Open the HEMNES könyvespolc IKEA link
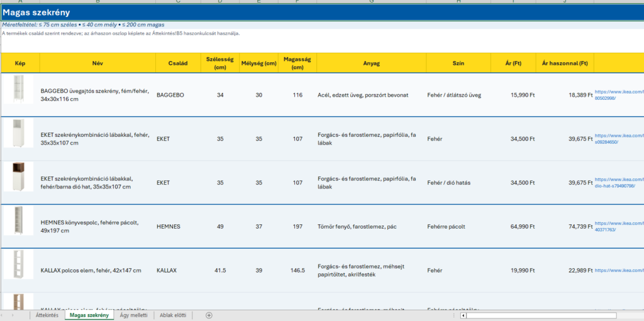 (x=619, y=227)
